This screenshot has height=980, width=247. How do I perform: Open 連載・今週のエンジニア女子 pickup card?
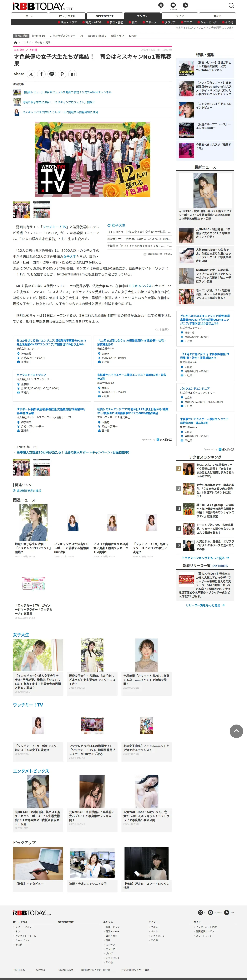coord(92,870)
